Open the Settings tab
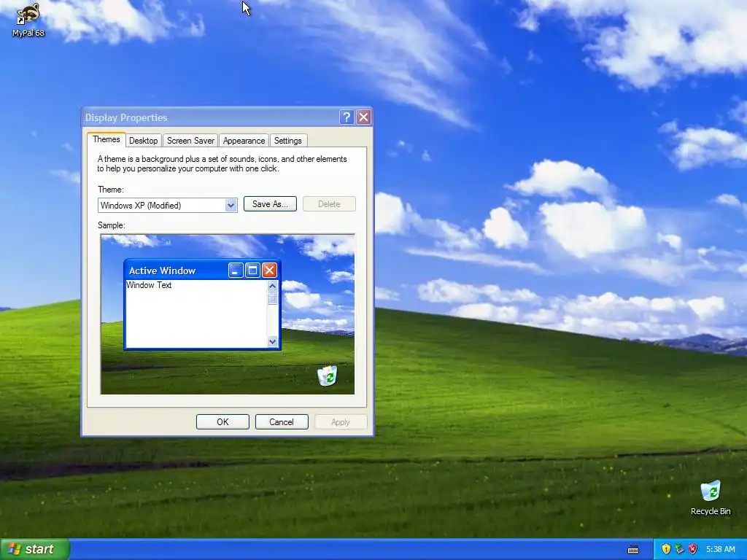This screenshot has height=560, width=747. (x=287, y=141)
